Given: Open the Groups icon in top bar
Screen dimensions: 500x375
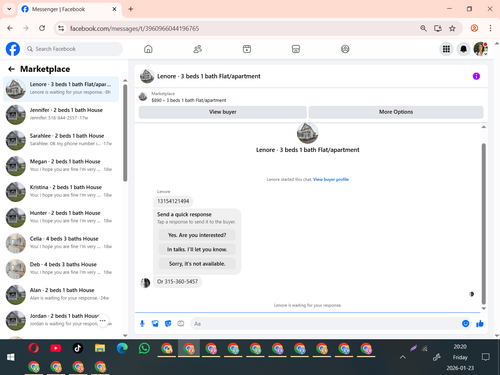Looking at the screenshot, I should pyautogui.click(x=345, y=49).
